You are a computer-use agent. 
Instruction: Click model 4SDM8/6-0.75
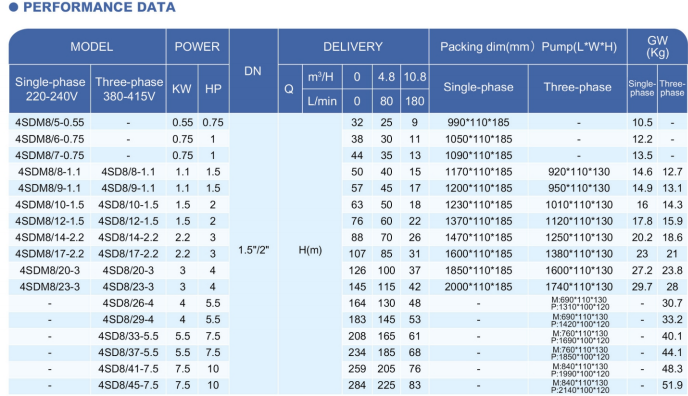pyautogui.click(x=50, y=139)
